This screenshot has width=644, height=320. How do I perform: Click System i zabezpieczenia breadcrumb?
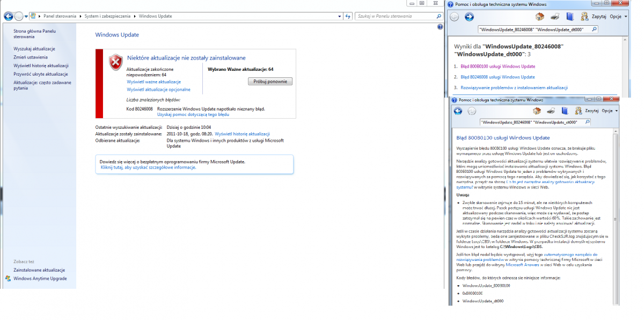point(107,16)
